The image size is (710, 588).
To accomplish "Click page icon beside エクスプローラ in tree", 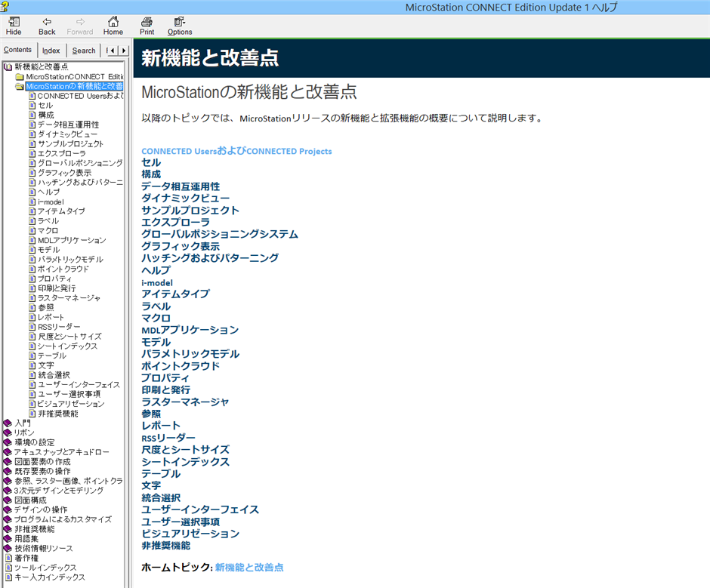I will click(32, 153).
